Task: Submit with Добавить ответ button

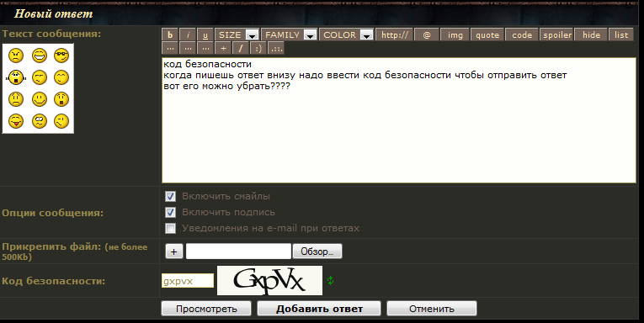Action: pos(319,309)
